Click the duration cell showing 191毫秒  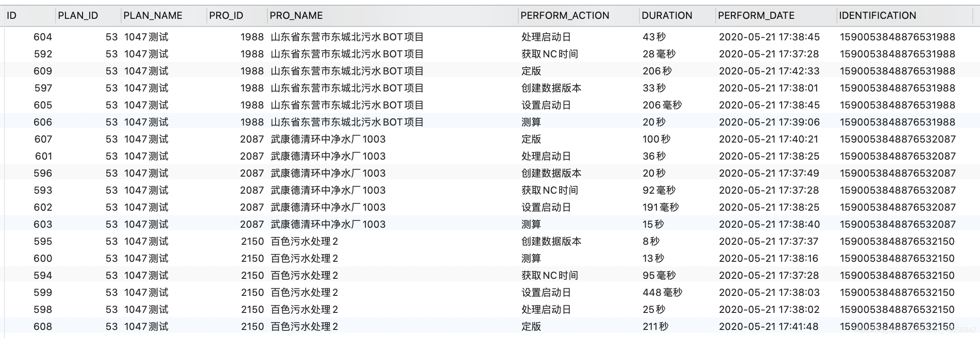[x=661, y=208]
